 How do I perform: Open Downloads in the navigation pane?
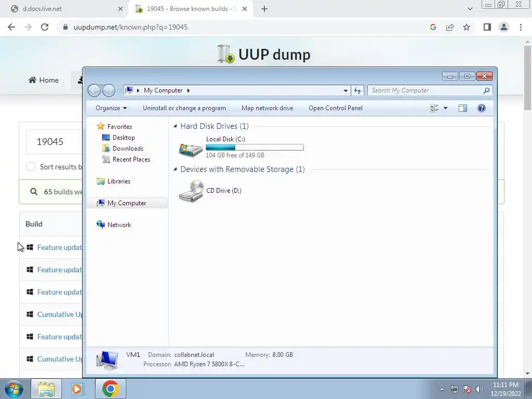coord(128,148)
